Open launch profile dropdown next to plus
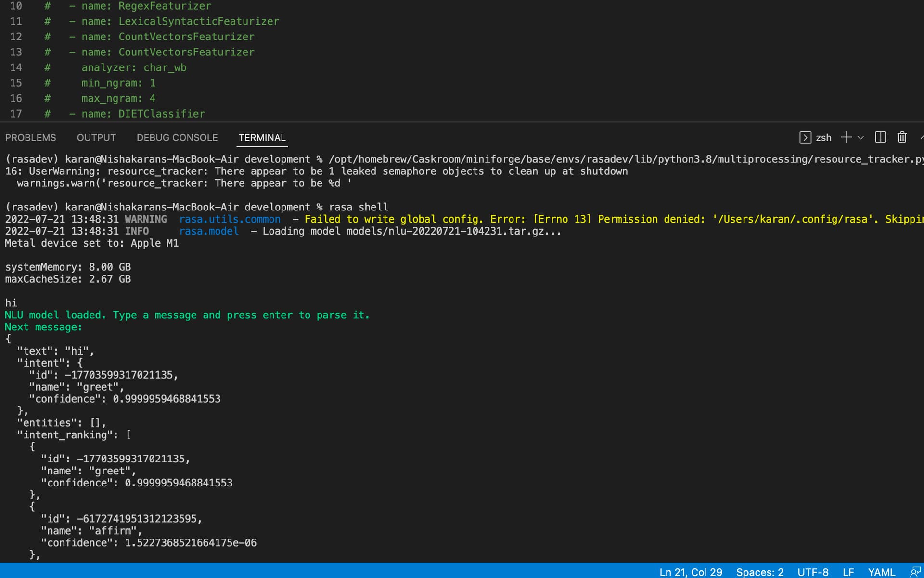This screenshot has width=924, height=578. coord(861,138)
